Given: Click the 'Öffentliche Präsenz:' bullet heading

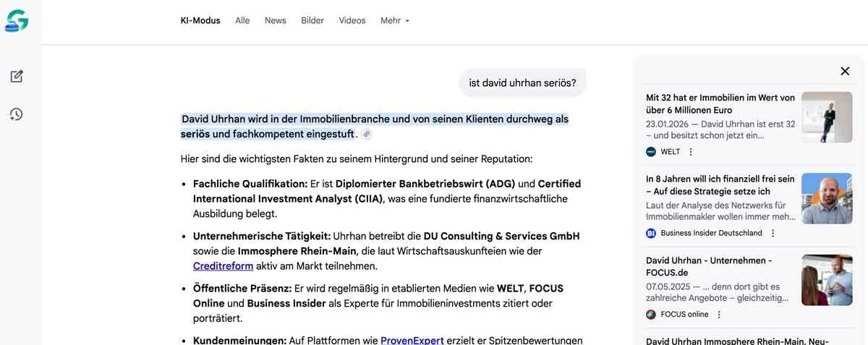Looking at the screenshot, I should tap(242, 288).
